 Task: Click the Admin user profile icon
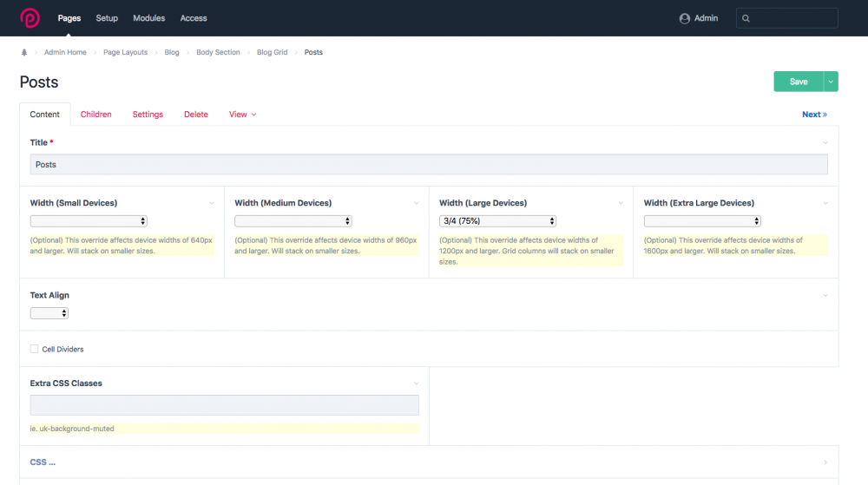click(685, 18)
